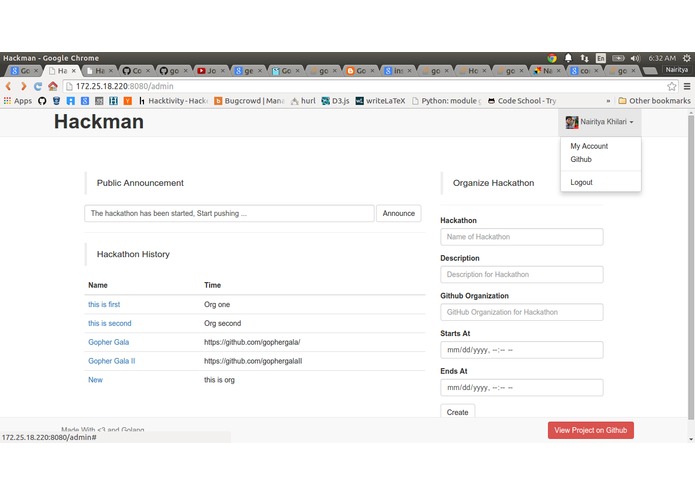Viewport: 695px width, 494px height.
Task: Open the notification bell in the top panel
Action: [568, 58]
